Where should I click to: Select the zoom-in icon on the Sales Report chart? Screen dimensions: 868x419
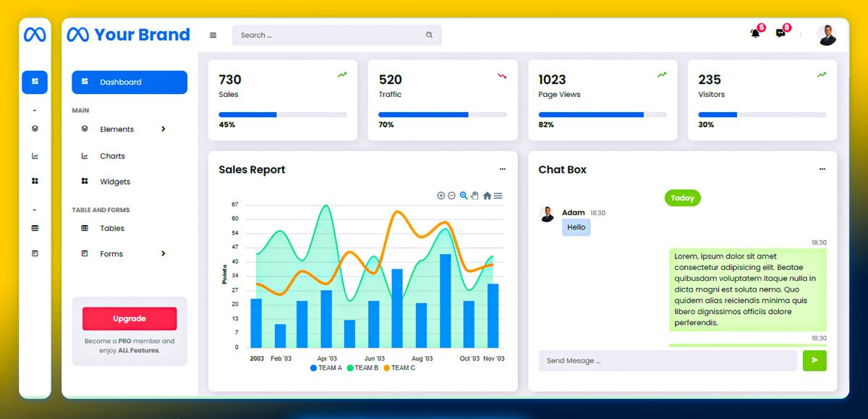click(441, 196)
